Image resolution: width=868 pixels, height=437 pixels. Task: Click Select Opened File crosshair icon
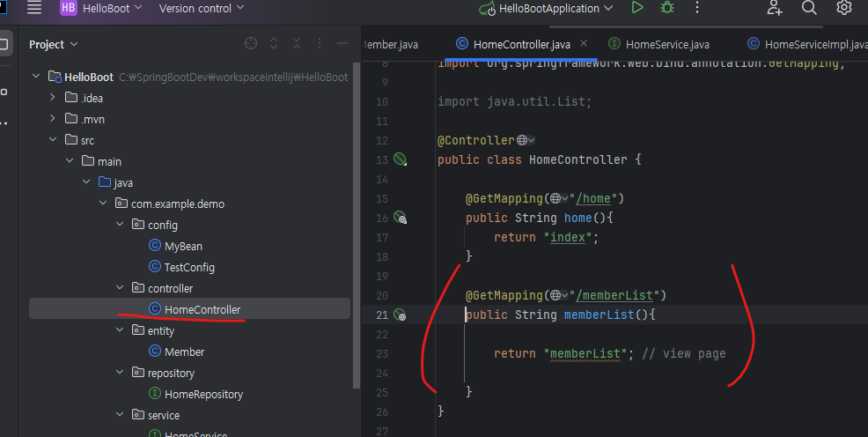point(251,44)
